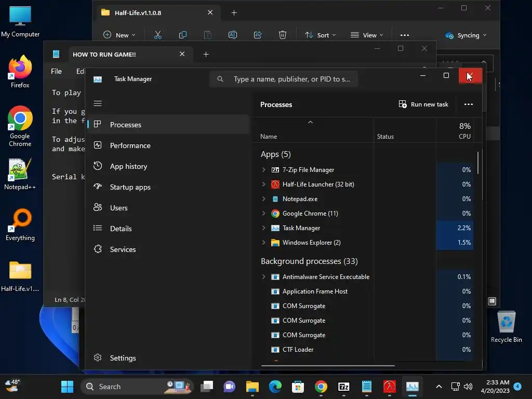Add new tab in Notepad window

tap(206, 54)
